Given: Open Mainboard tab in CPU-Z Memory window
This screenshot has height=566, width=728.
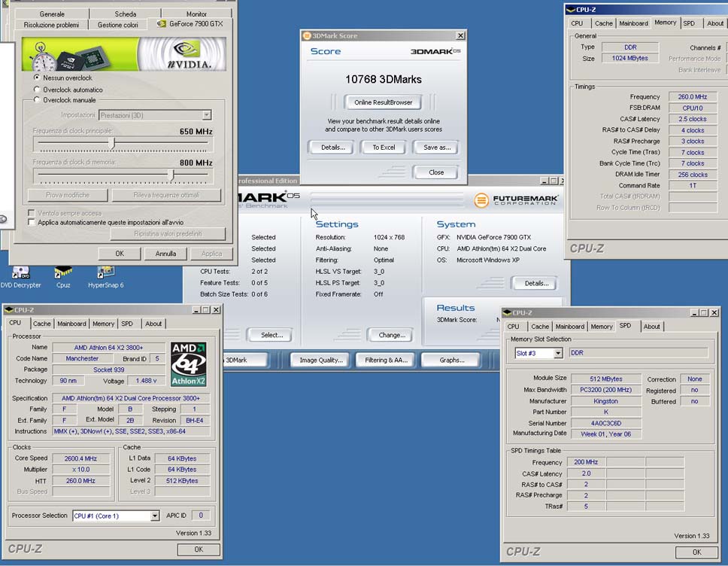Looking at the screenshot, I should (633, 23).
